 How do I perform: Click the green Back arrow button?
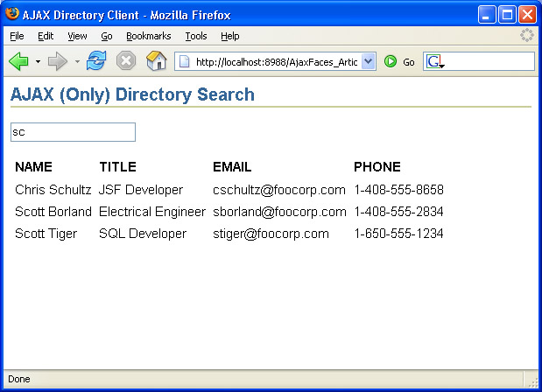coord(18,62)
